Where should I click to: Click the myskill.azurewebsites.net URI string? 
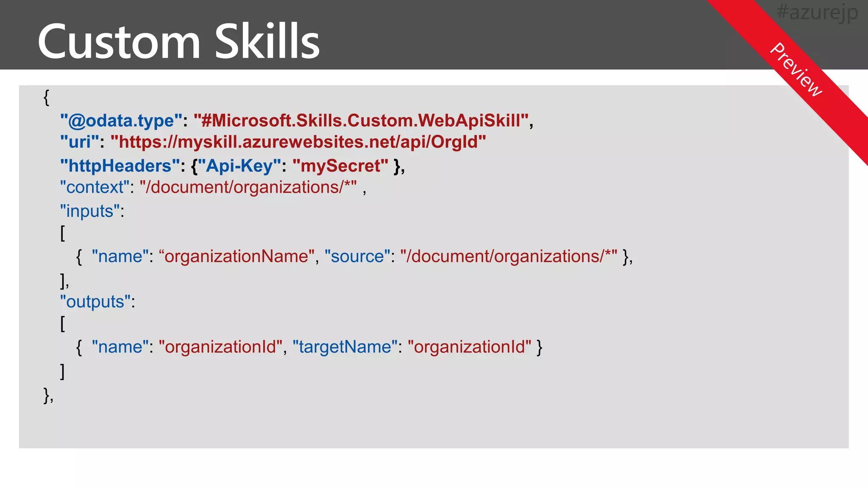click(x=298, y=142)
